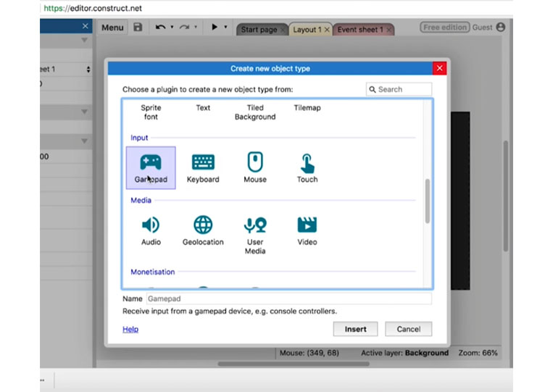Open the Guest account icon
The image size is (553, 392).
pos(500,27)
